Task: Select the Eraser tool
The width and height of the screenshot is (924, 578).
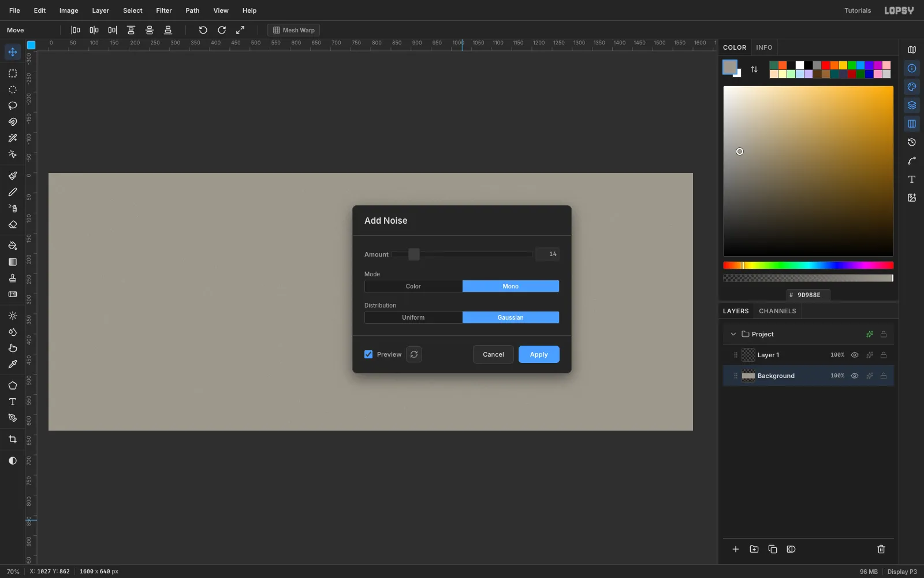Action: [x=13, y=224]
